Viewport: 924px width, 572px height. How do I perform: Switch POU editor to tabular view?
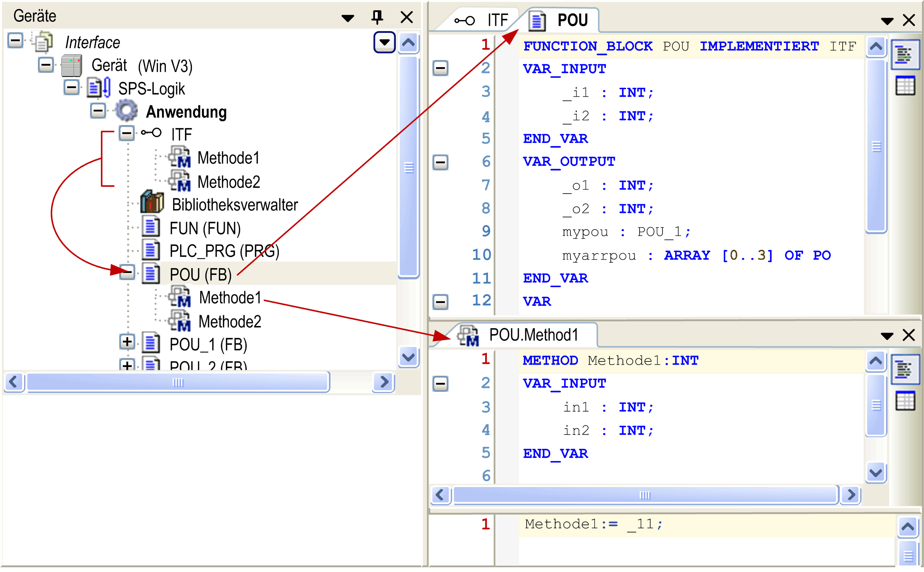(x=905, y=86)
